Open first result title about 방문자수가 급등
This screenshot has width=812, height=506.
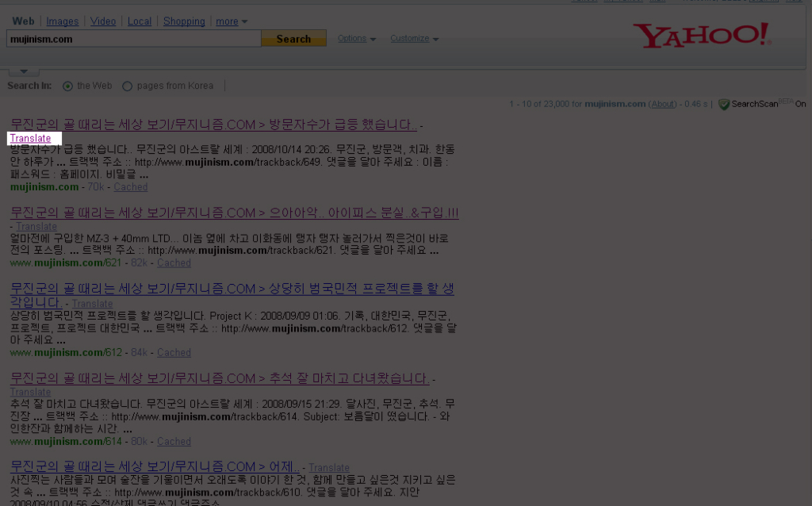click(213, 125)
